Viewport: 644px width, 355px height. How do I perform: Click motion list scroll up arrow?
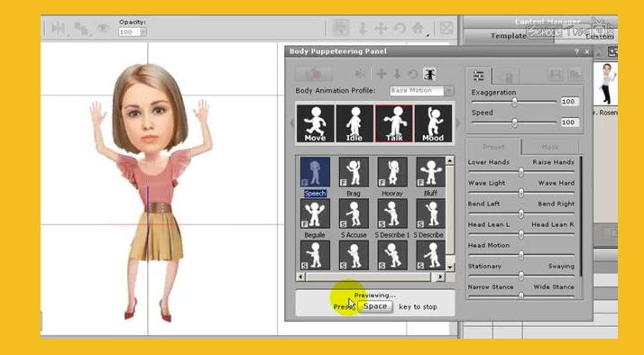click(450, 160)
